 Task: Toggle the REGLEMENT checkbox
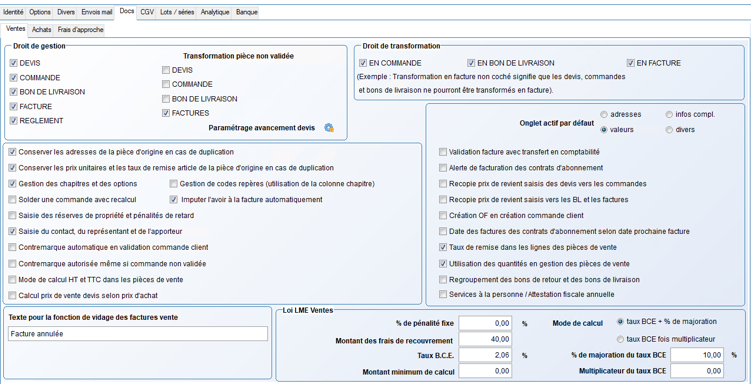13,121
